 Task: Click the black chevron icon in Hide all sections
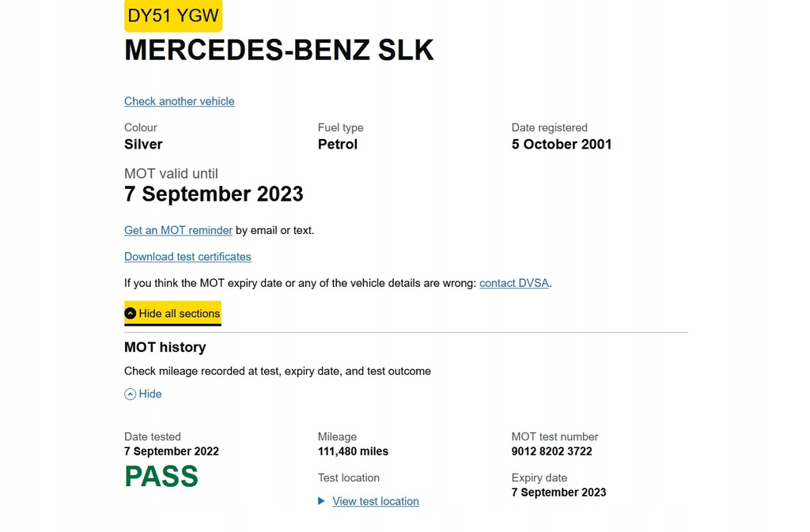pos(131,314)
